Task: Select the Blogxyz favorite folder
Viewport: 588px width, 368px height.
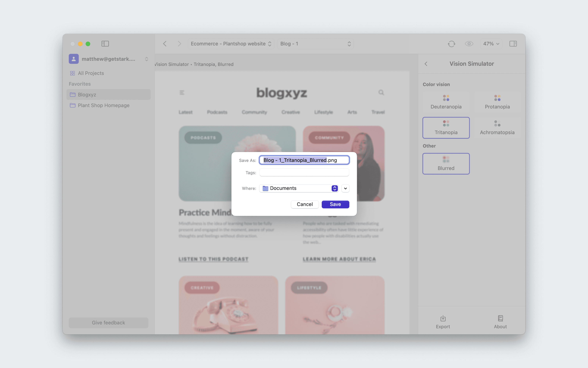Action: click(x=109, y=94)
